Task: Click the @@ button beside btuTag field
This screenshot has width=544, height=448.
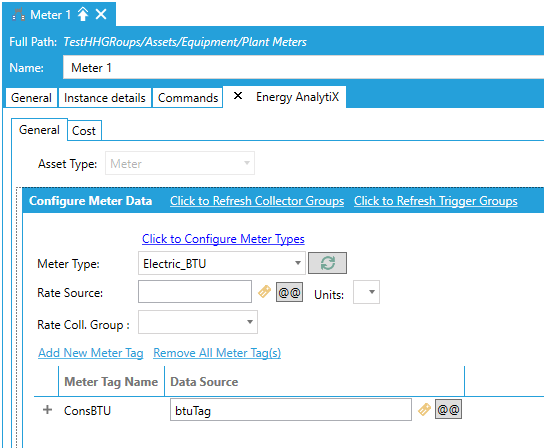Action: pos(448,409)
